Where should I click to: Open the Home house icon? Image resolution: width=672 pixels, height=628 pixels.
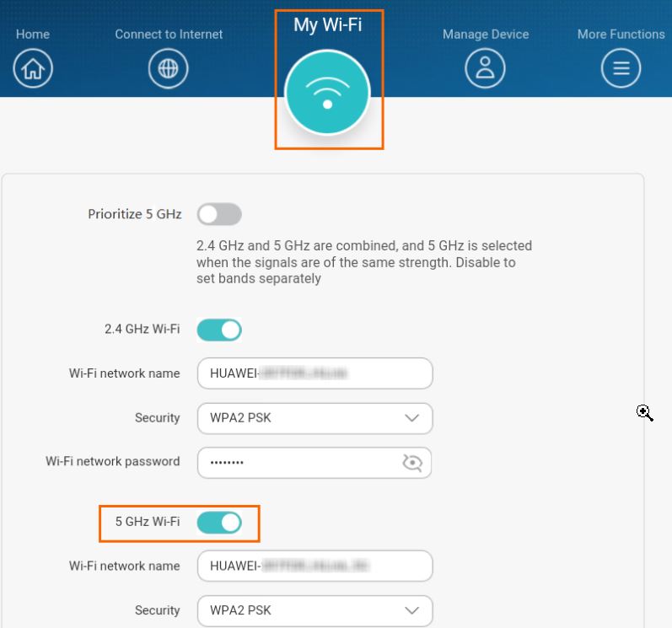coord(33,68)
